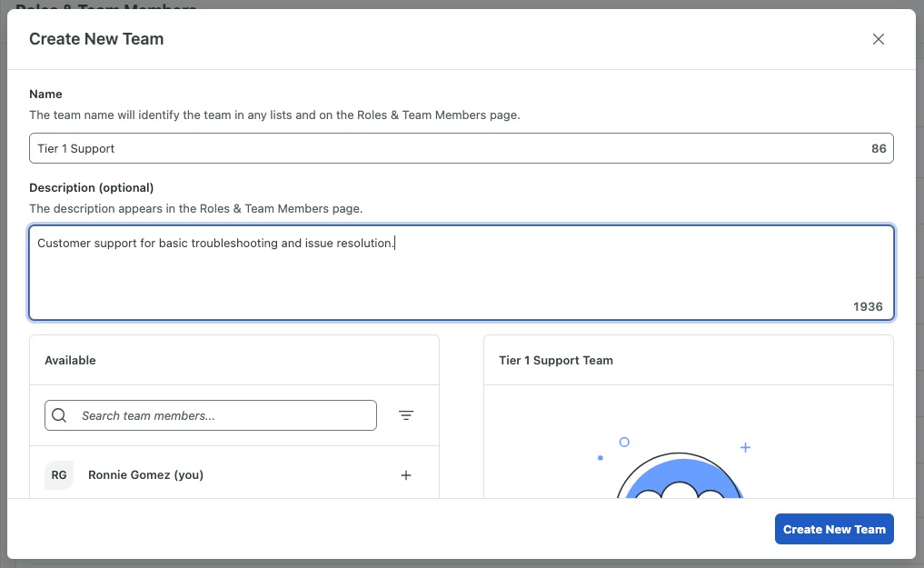
Task: Add Ronnie Gomez using the plus icon
Action: coord(406,475)
